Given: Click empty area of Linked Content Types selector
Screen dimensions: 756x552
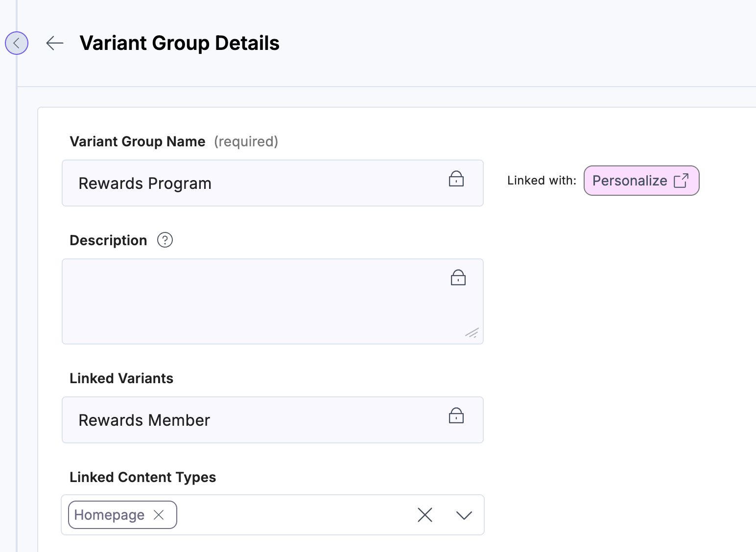Looking at the screenshot, I should (x=294, y=515).
